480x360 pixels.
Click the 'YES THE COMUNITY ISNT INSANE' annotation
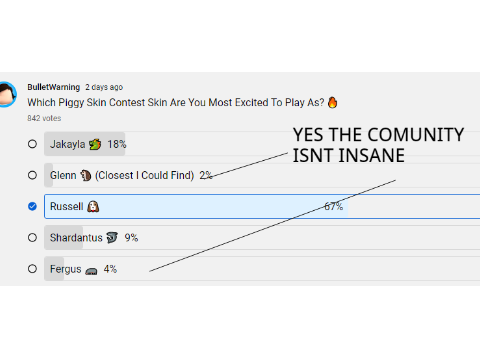pyautogui.click(x=378, y=145)
